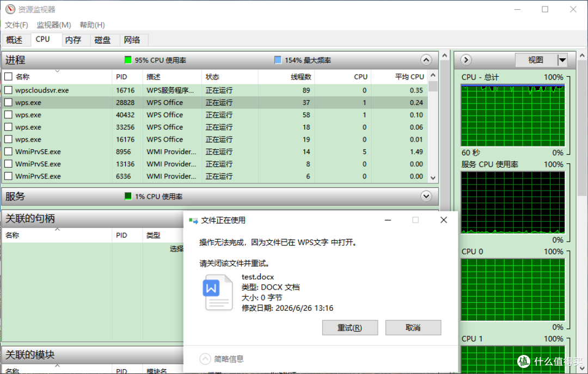588x374 pixels.
Task: Sort processes by the 状态 column header
Action: pos(230,77)
